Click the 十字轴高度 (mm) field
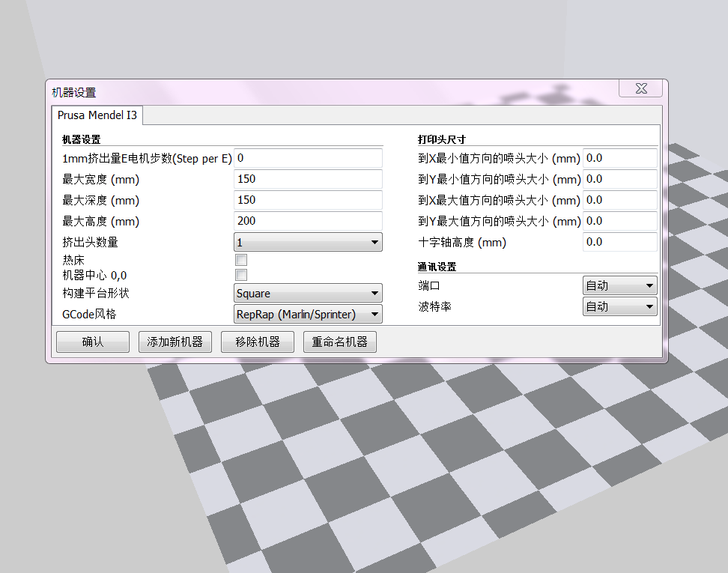Screen dimensions: 728x573 tap(619, 242)
